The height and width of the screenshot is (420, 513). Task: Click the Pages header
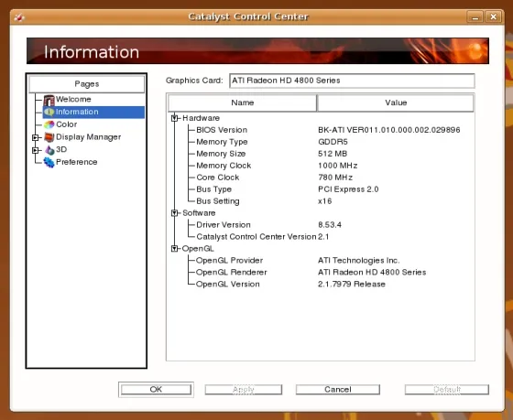87,84
